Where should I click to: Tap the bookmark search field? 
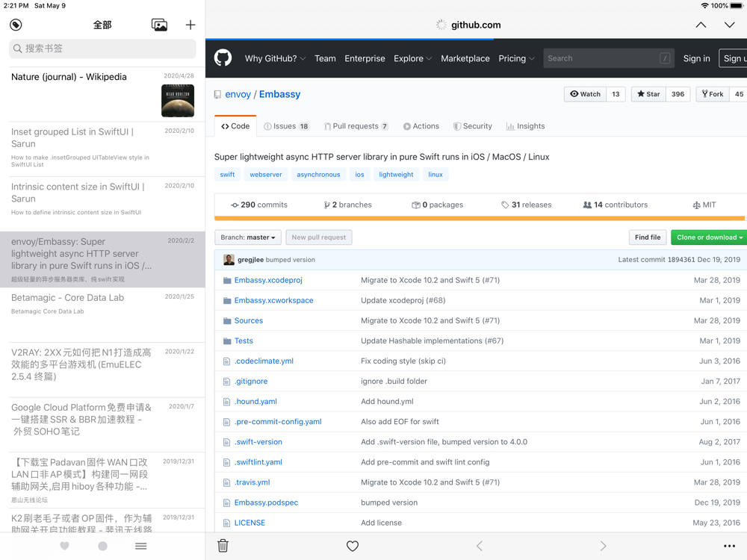point(102,49)
